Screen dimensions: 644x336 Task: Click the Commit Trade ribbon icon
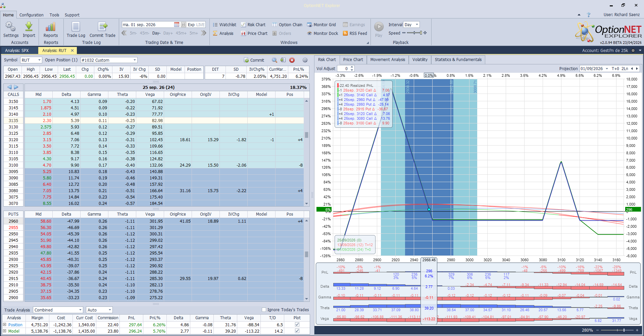[x=102, y=30]
